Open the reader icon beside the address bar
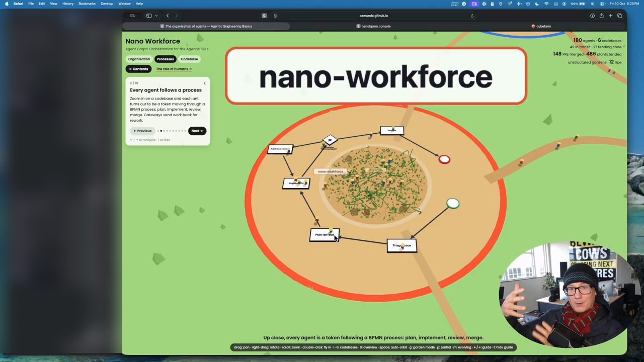Screen dimensions: 644x362 coord(275,16)
